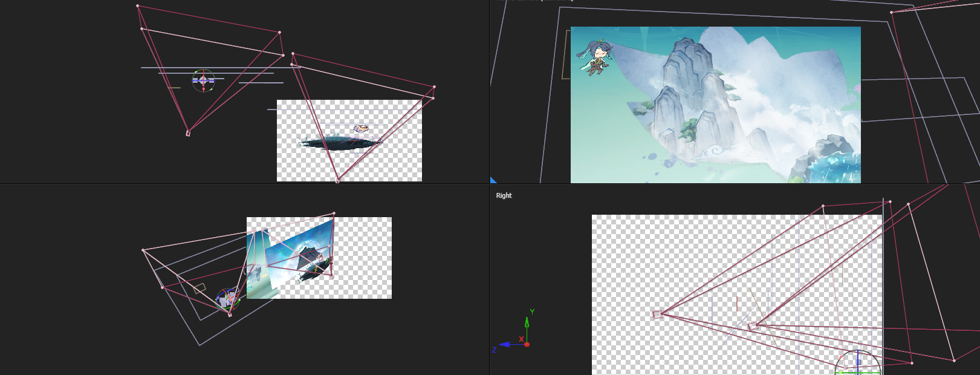Select the transform gizmo in bottom-left view
The width and height of the screenshot is (980, 375).
[228, 299]
